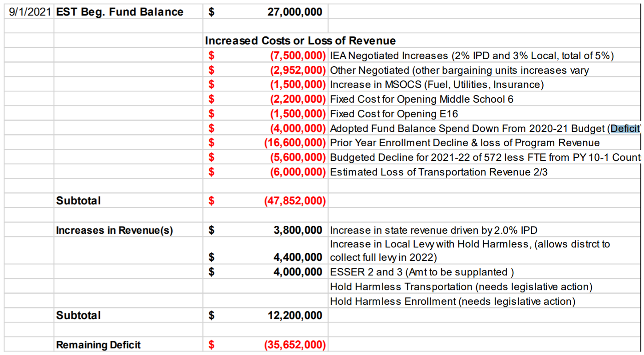644x355 pixels.
Task: Click the Increased Costs or Loss of Revenue heading
Action: (300, 41)
